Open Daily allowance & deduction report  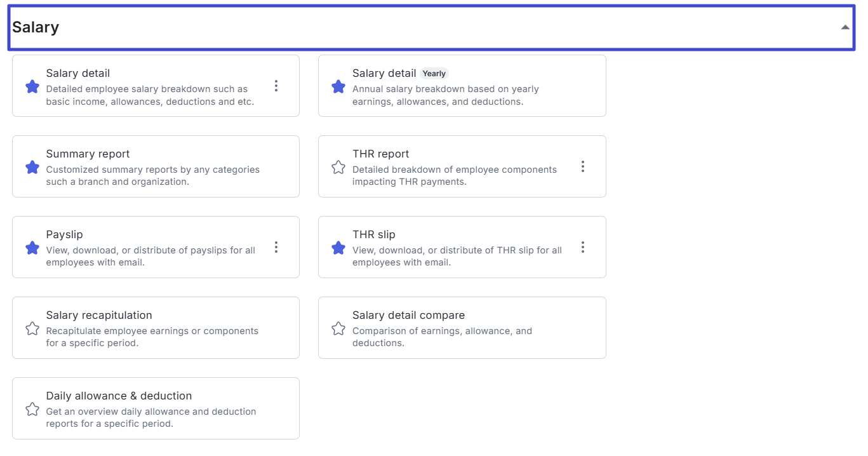click(119, 396)
